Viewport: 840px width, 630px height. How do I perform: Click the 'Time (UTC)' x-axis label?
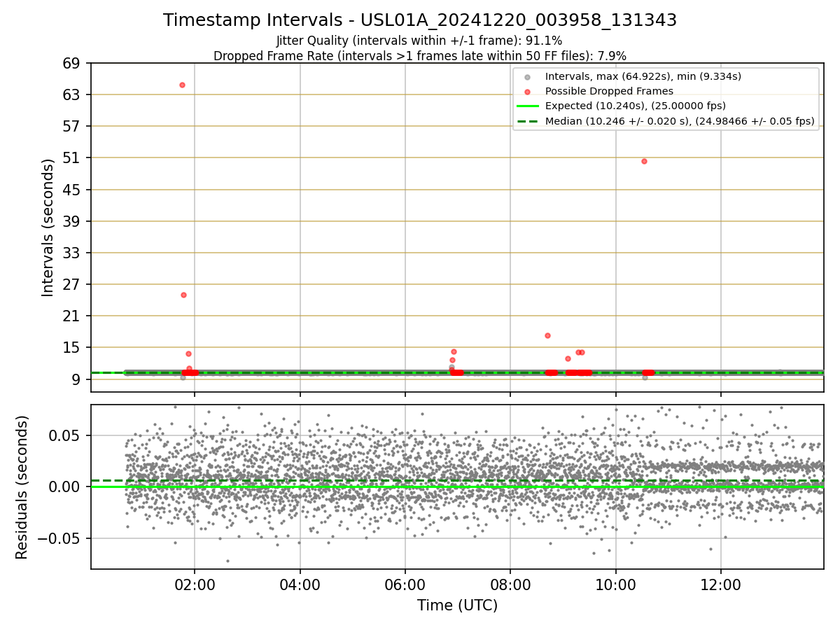pos(457,605)
